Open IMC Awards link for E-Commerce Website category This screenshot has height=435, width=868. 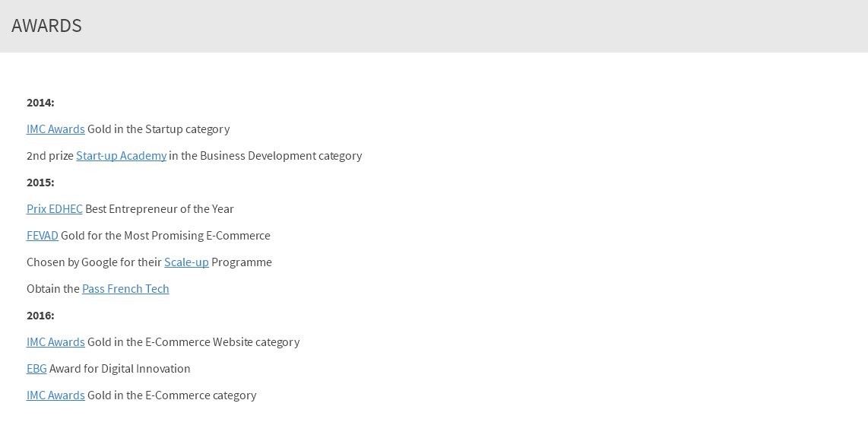[55, 342]
